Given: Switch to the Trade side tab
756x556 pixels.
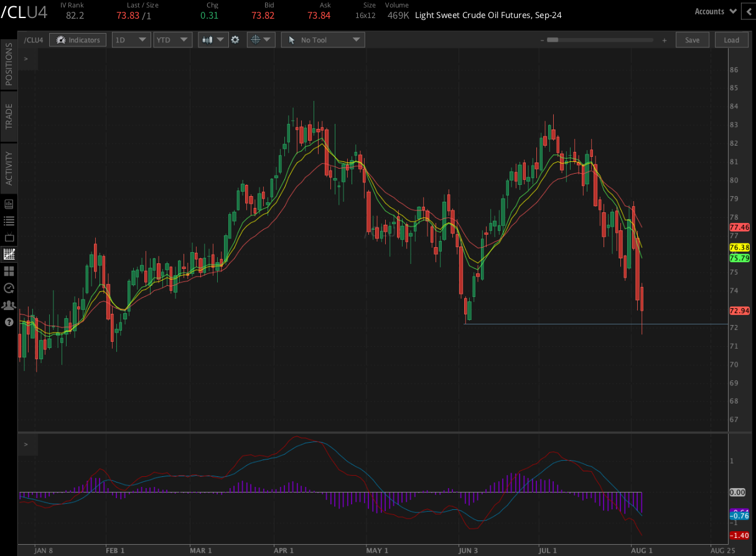Looking at the screenshot, I should click(x=9, y=116).
